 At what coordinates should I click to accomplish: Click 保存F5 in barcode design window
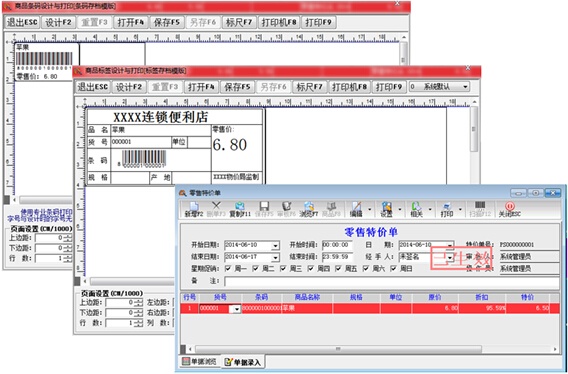[167, 22]
